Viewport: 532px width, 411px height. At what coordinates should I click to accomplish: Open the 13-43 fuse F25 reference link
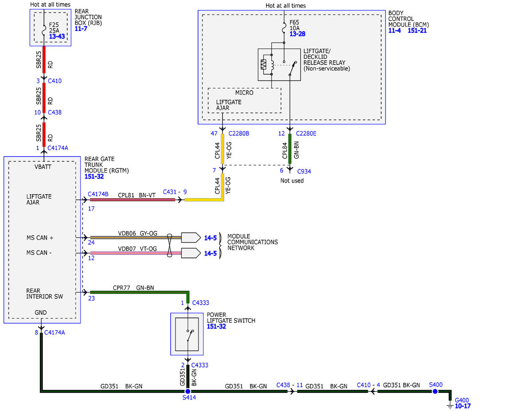(x=58, y=36)
